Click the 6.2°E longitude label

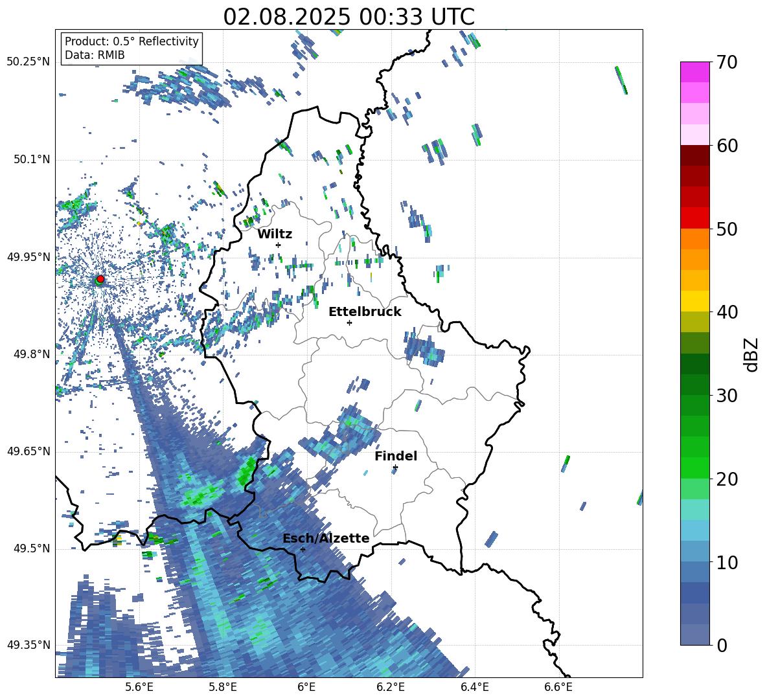tap(391, 687)
